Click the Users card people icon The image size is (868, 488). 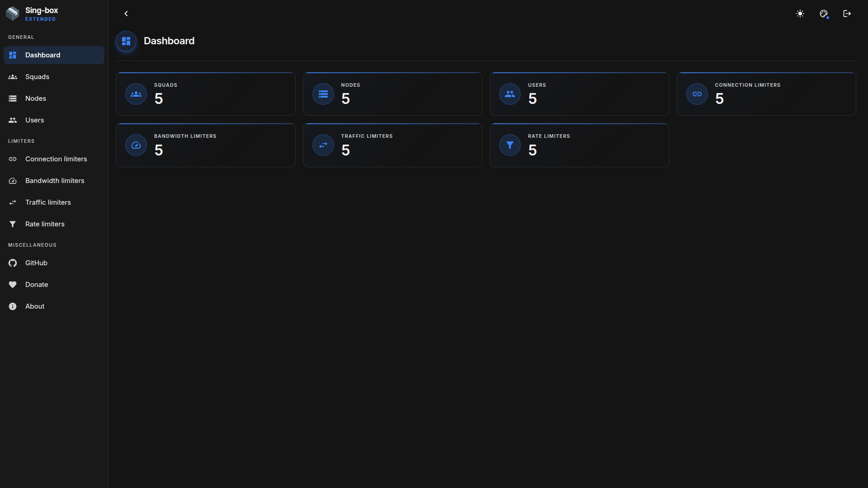[510, 94]
